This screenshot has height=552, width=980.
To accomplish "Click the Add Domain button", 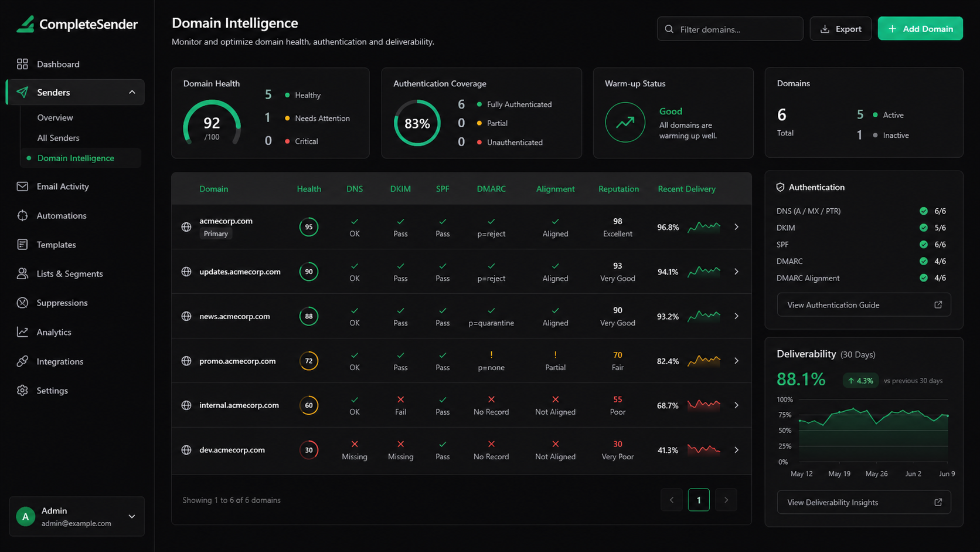I will click(920, 29).
